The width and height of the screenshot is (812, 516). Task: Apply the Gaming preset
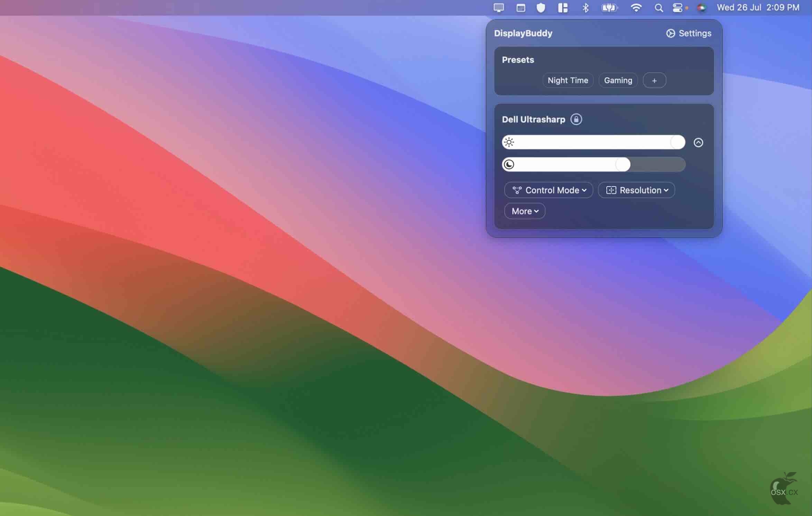[618, 80]
